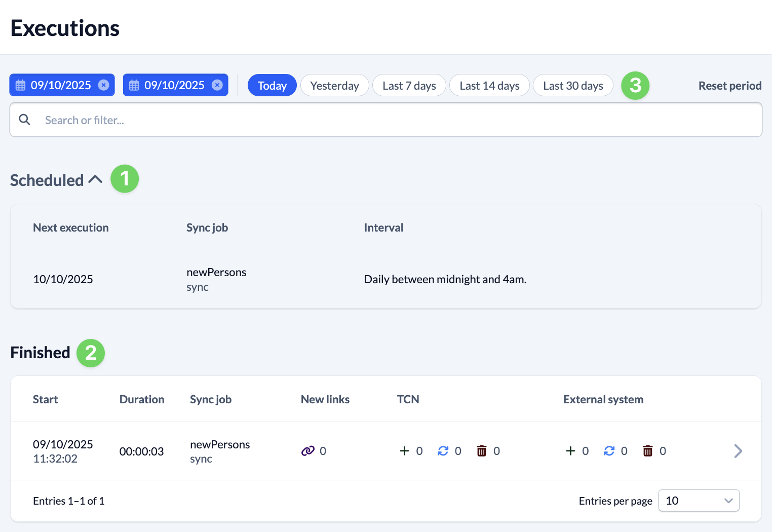Open the end date picker 09/10/2025
Viewport: 772px width, 532px height.
(175, 85)
